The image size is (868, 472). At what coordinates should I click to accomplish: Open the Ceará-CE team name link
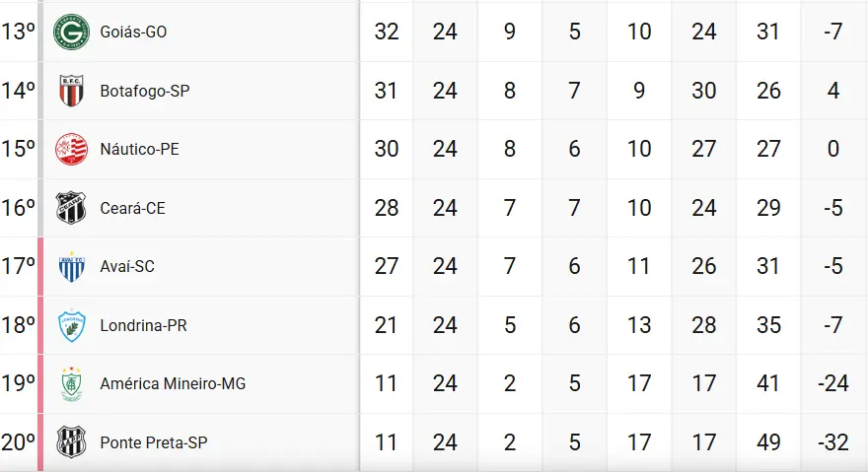pyautogui.click(x=132, y=208)
